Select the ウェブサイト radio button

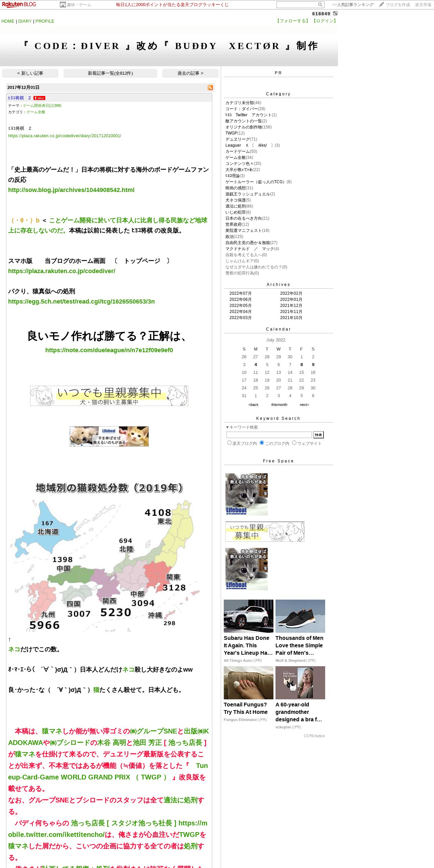pyautogui.click(x=294, y=443)
